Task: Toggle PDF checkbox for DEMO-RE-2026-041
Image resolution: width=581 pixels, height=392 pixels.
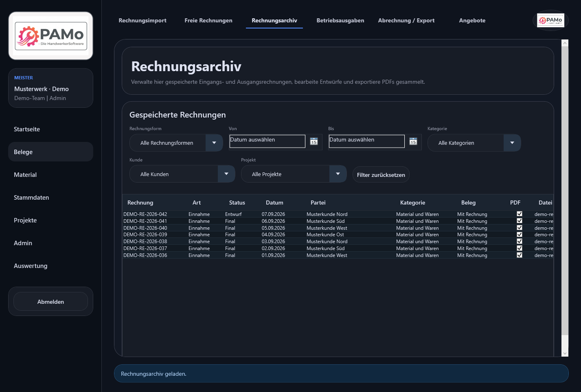Action: coord(520,221)
